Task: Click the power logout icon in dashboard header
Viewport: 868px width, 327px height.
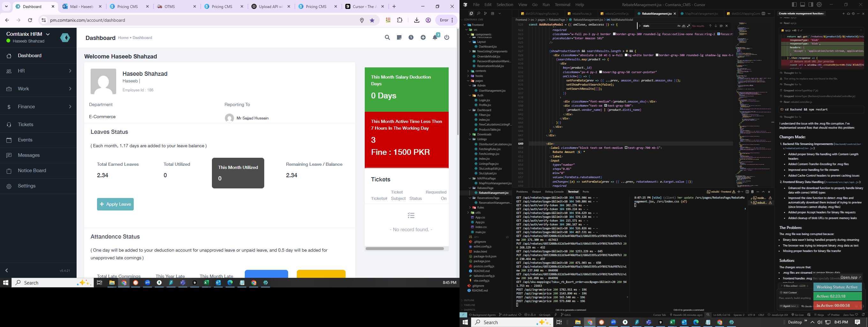Action: coord(447,37)
